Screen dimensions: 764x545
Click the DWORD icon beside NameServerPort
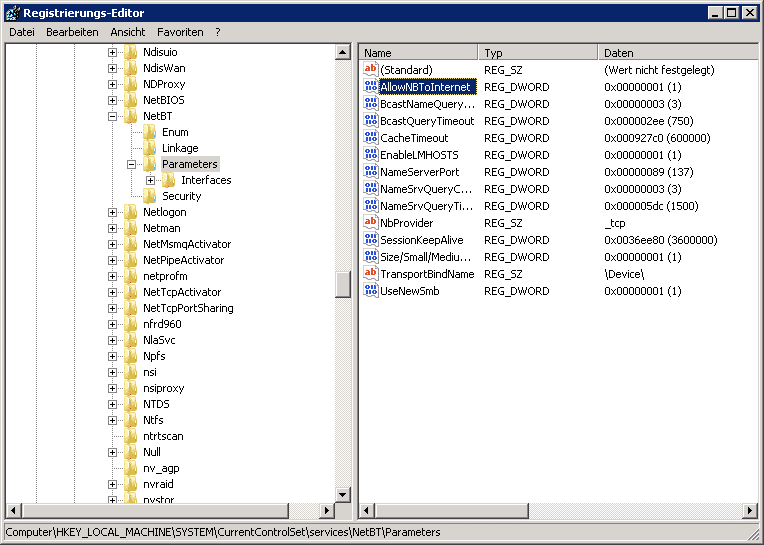(371, 172)
